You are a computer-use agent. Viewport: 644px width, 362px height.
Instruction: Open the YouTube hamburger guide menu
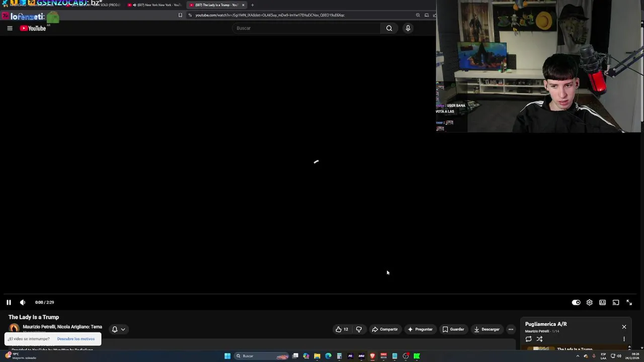(10, 28)
